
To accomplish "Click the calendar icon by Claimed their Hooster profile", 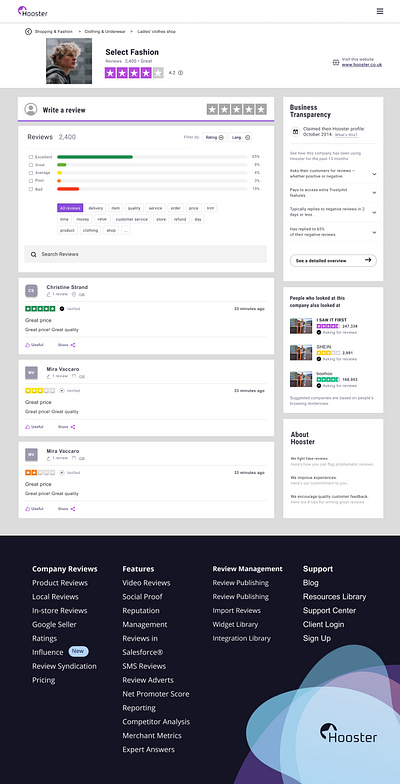I will pyautogui.click(x=295, y=132).
